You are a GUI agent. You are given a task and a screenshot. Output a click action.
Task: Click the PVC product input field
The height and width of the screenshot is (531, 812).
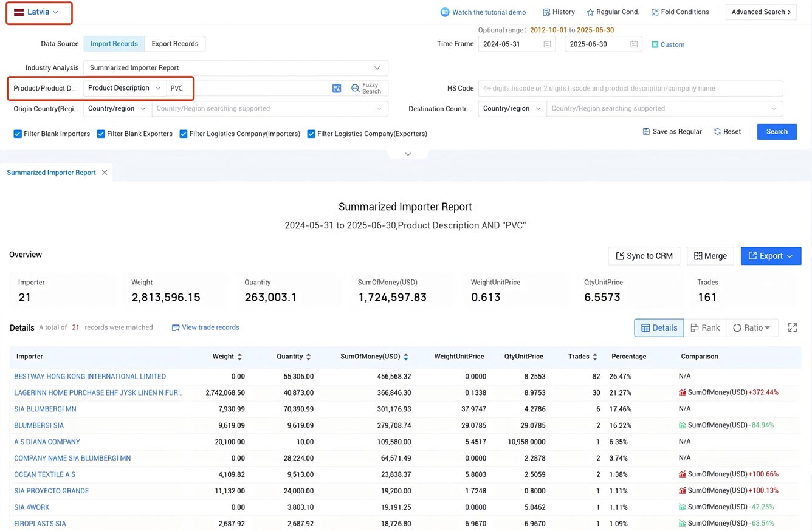[248, 88]
